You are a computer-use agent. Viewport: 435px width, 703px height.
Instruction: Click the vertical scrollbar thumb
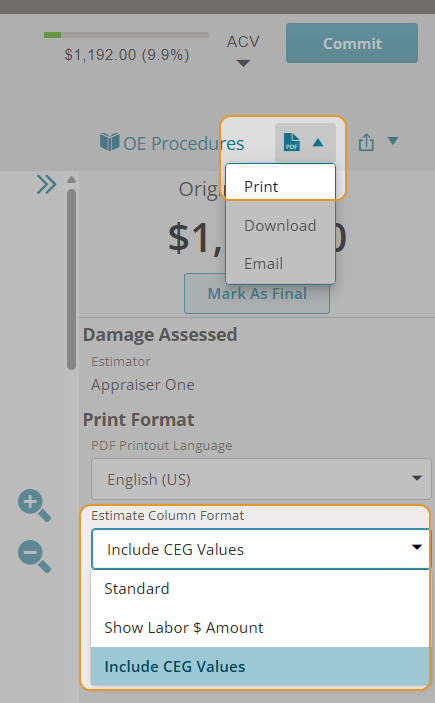[x=71, y=279]
